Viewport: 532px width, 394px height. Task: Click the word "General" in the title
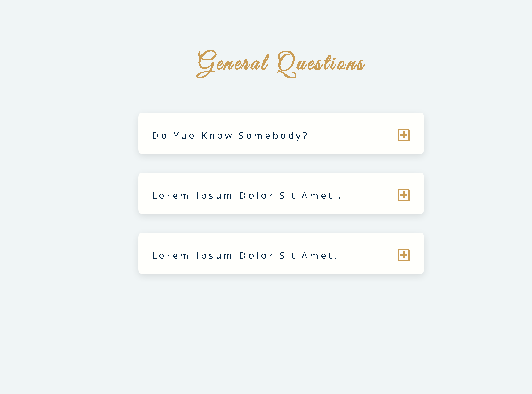pyautogui.click(x=232, y=64)
